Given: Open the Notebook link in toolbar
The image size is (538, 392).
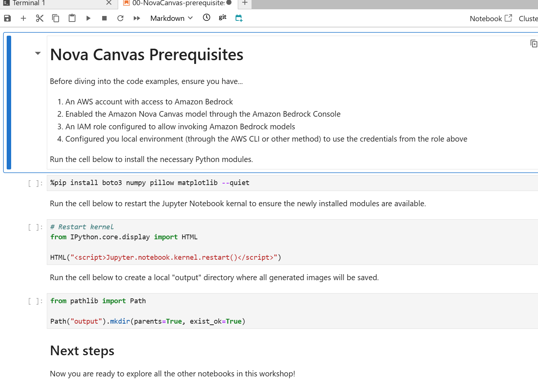Looking at the screenshot, I should pyautogui.click(x=491, y=18).
